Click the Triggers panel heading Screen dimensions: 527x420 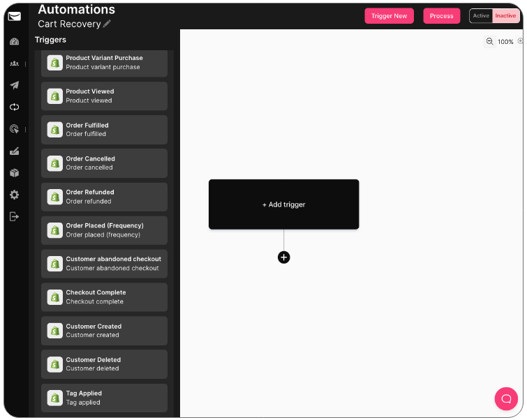[x=50, y=40]
